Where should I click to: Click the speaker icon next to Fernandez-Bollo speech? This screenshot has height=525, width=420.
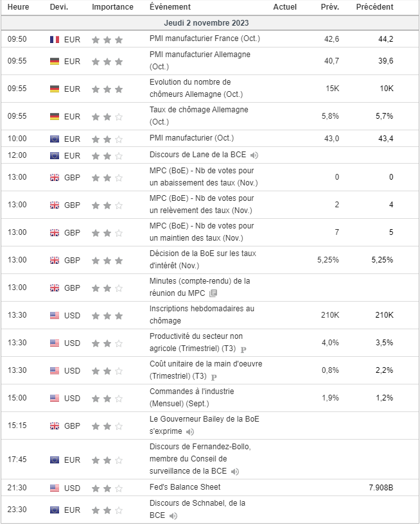(x=235, y=471)
